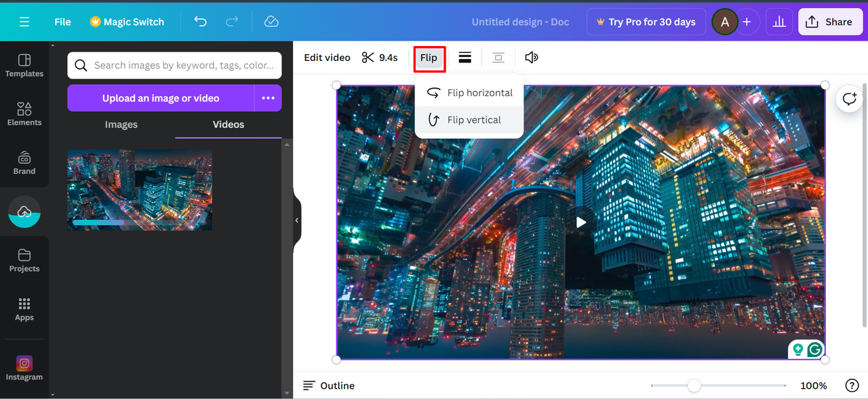Collapse the side panel with the arrow handle
Image resolution: width=868 pixels, height=399 pixels.
pos(297,221)
